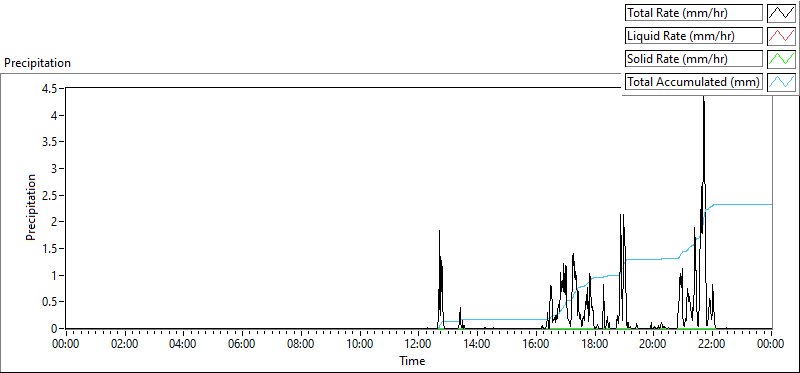The height and width of the screenshot is (373, 800).
Task: Click the 14:00 time tick label
Action: click(478, 344)
